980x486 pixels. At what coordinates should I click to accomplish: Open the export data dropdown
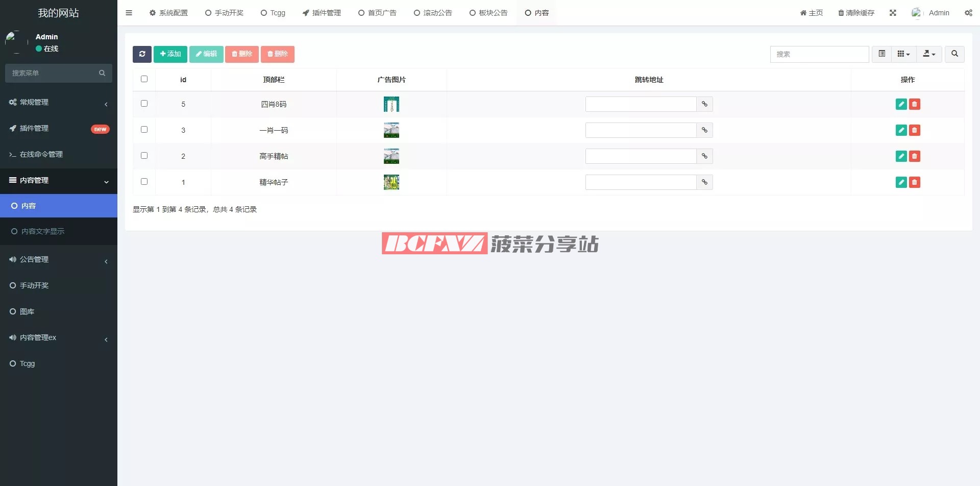click(x=929, y=54)
